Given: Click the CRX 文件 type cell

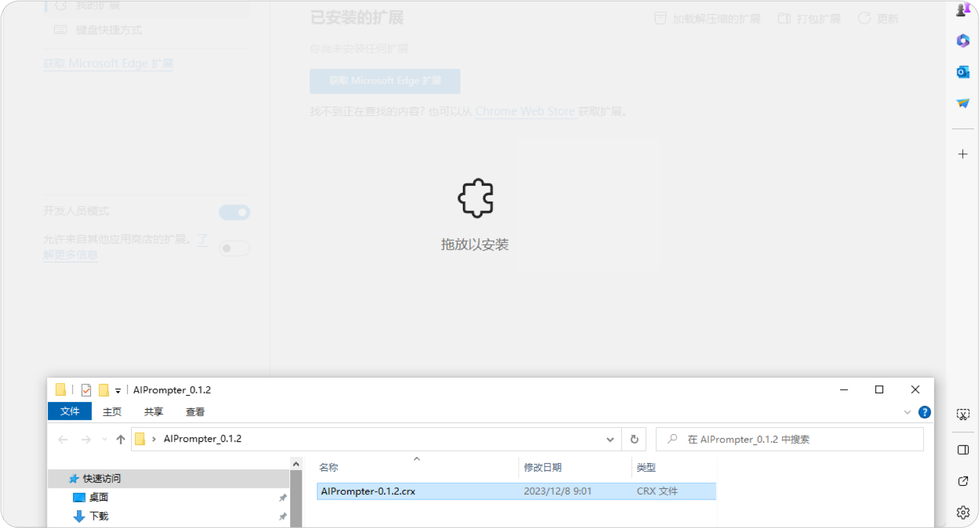Looking at the screenshot, I should (657, 491).
